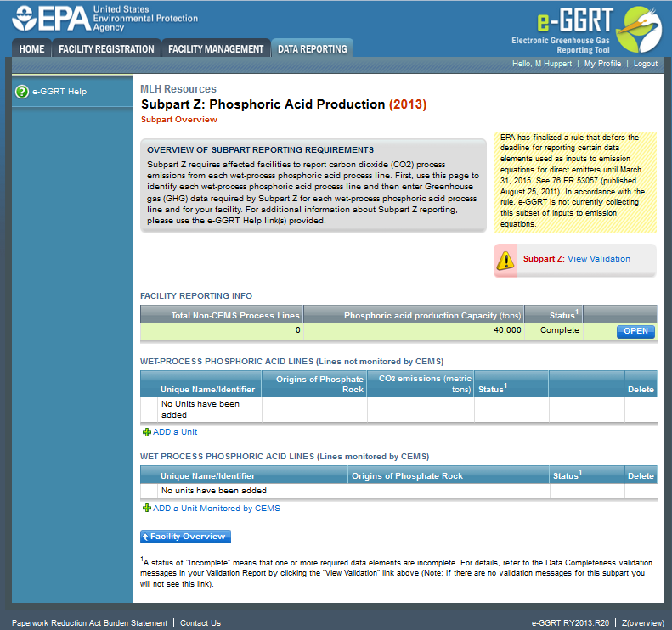Open the Contact Us footer link

click(x=200, y=622)
